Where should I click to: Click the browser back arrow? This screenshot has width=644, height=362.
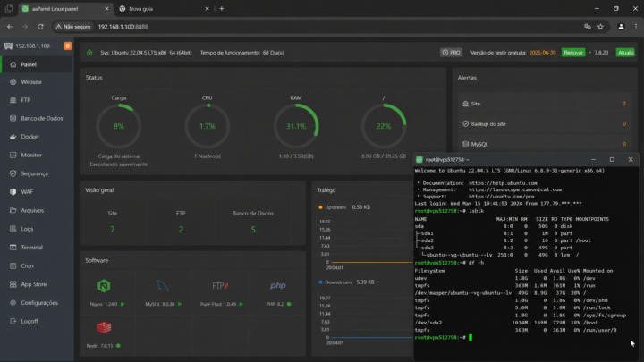tap(10, 27)
